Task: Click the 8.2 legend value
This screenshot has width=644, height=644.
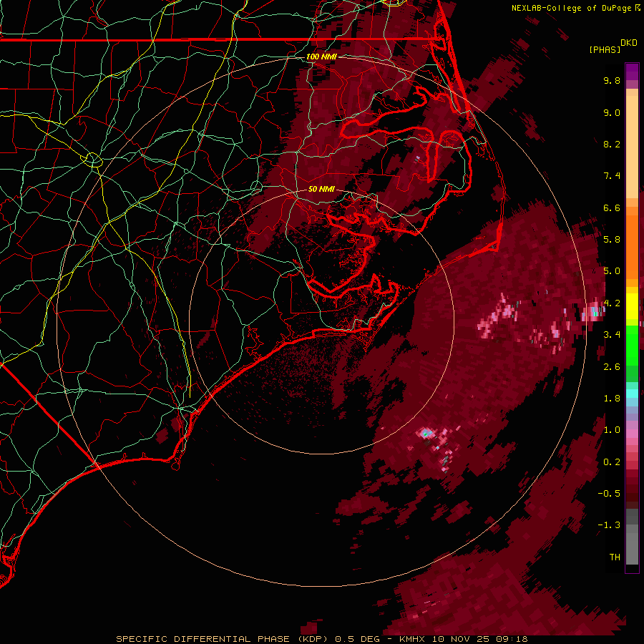Action: pos(612,144)
